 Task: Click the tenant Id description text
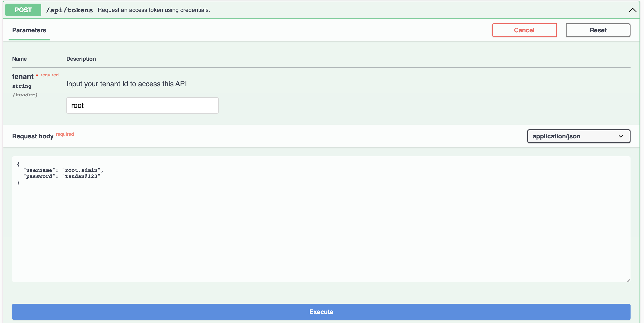coord(126,84)
